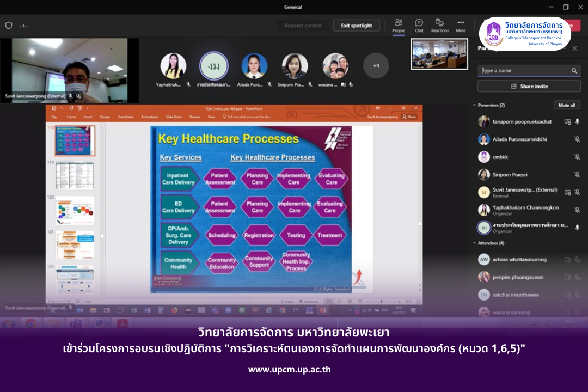Click the Undo icon in PowerPoint
The height and width of the screenshot is (392, 588).
62,108
